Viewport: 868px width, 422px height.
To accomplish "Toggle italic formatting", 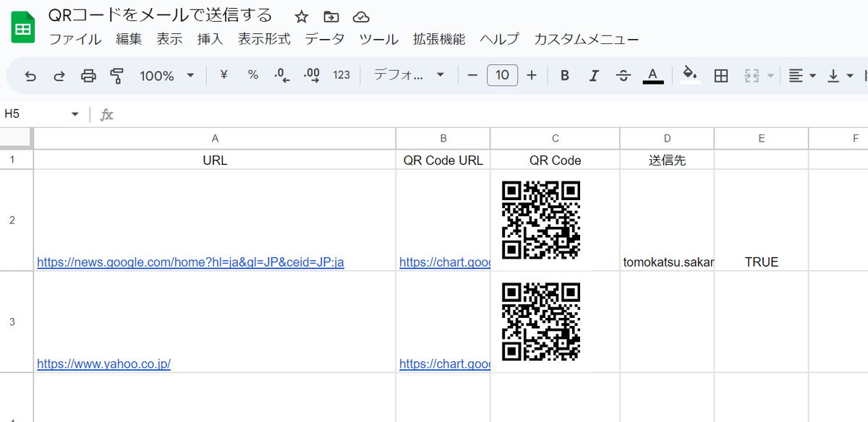I will coord(595,75).
